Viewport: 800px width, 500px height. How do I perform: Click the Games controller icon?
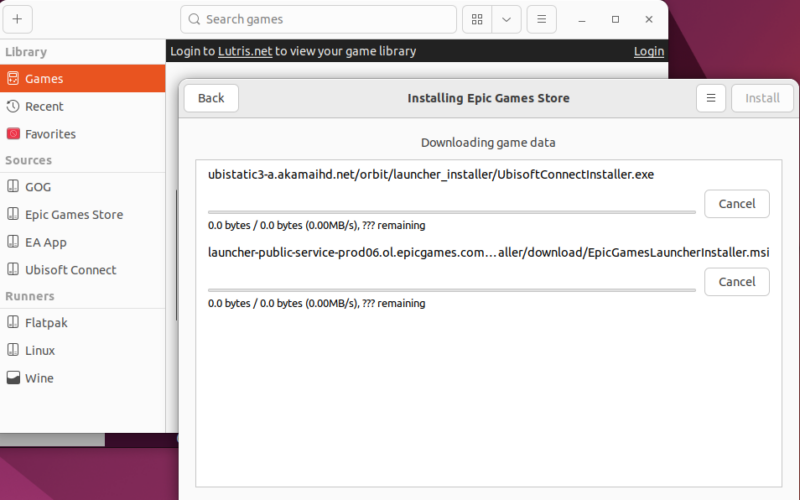click(x=13, y=79)
